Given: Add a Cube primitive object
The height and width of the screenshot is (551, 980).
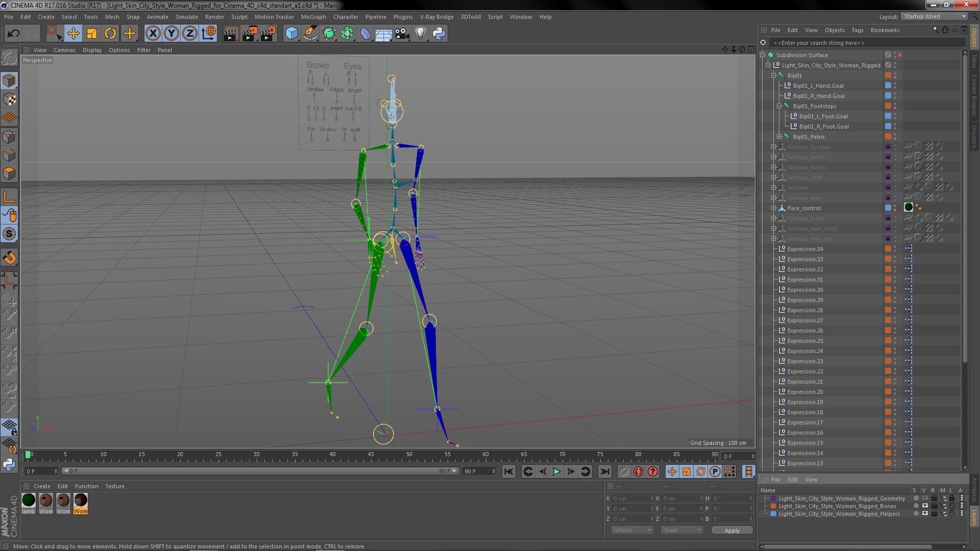Looking at the screenshot, I should [x=291, y=34].
